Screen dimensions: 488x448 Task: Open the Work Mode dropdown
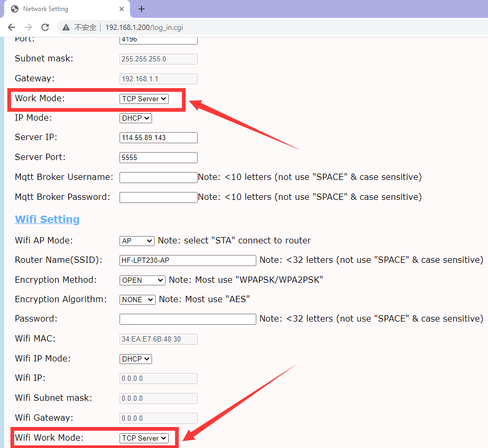click(x=144, y=99)
